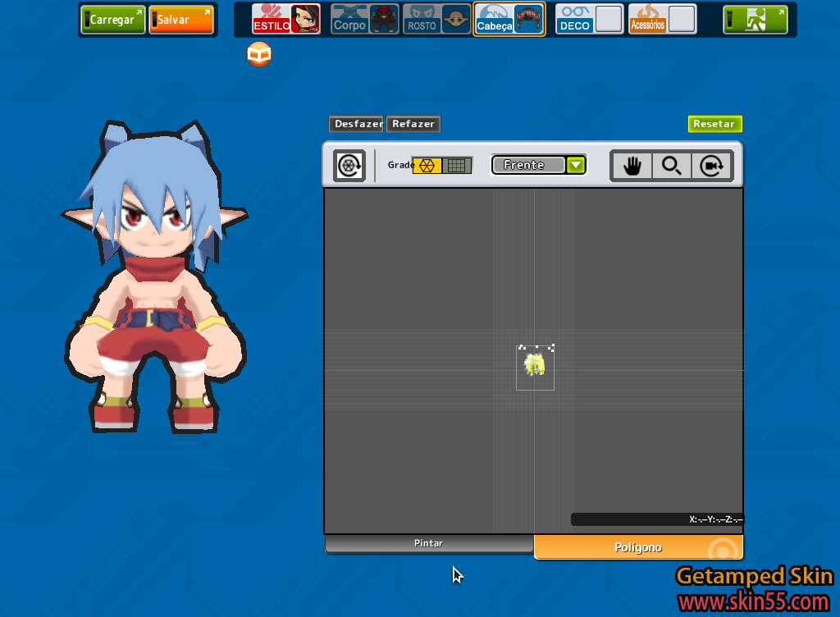Click the empty DECO slot

point(609,19)
